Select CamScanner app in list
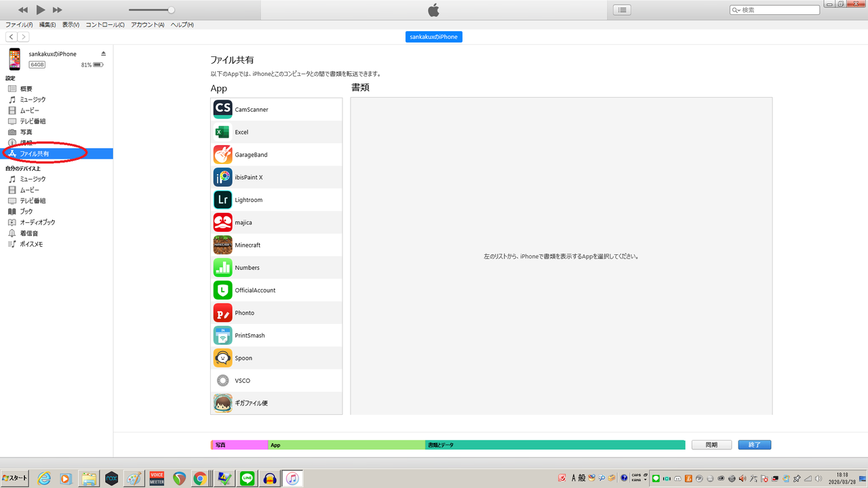 click(x=277, y=109)
